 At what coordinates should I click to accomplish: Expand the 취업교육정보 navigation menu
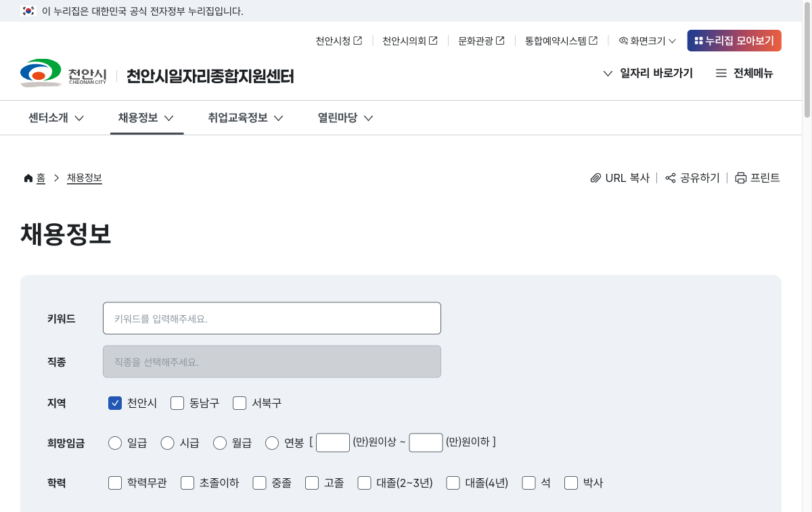(246, 118)
